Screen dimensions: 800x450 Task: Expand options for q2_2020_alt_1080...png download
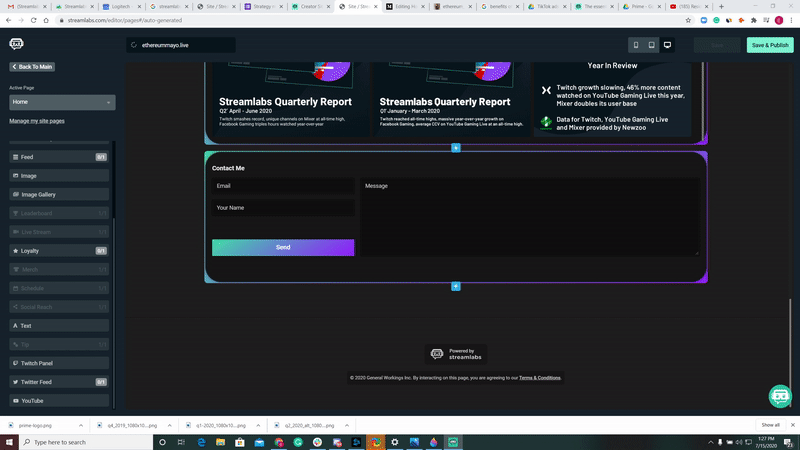[347, 425]
